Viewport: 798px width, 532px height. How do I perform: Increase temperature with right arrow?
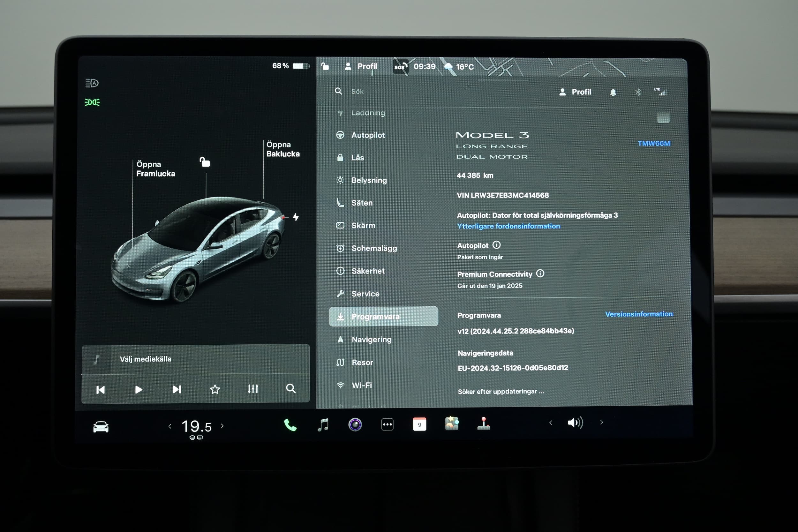pos(222,426)
